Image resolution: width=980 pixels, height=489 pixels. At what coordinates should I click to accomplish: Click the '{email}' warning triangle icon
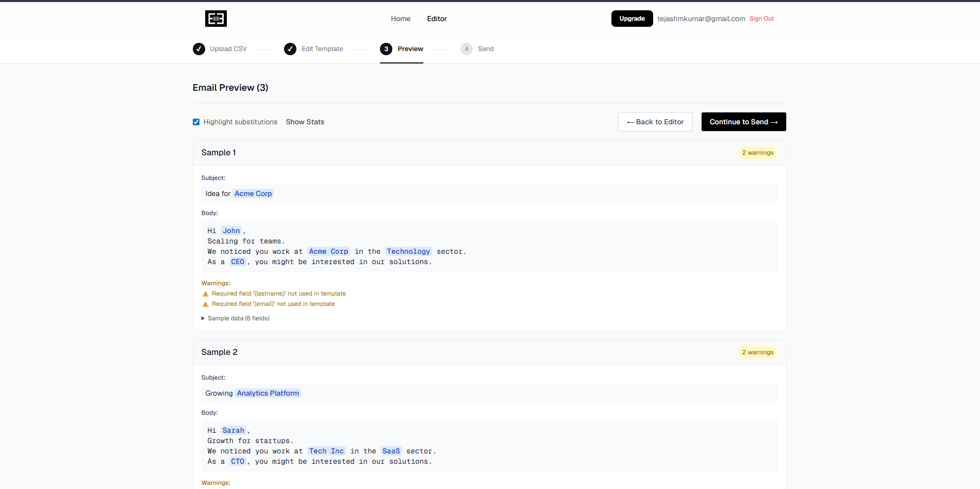click(x=205, y=304)
